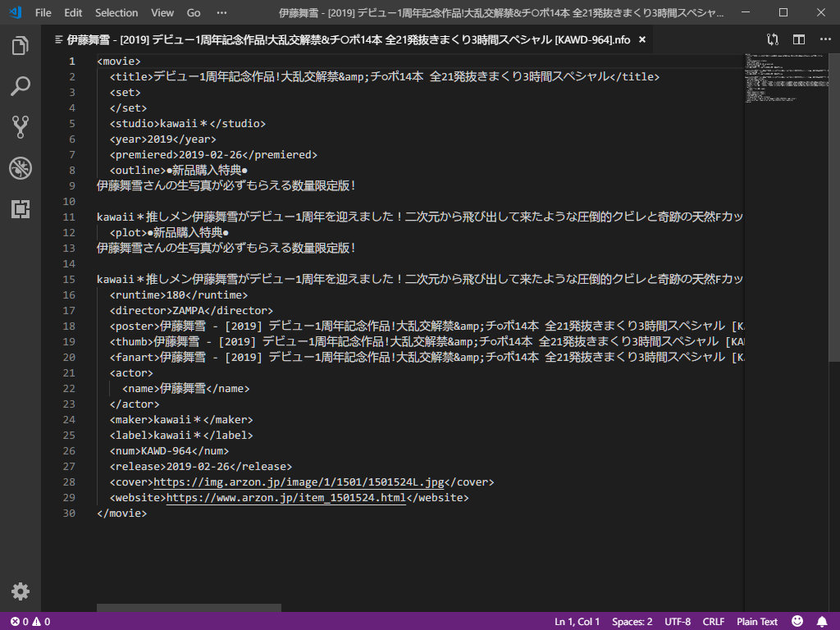This screenshot has height=630, width=840.
Task: Click the <runtime>180</runtime> line
Action: point(179,295)
